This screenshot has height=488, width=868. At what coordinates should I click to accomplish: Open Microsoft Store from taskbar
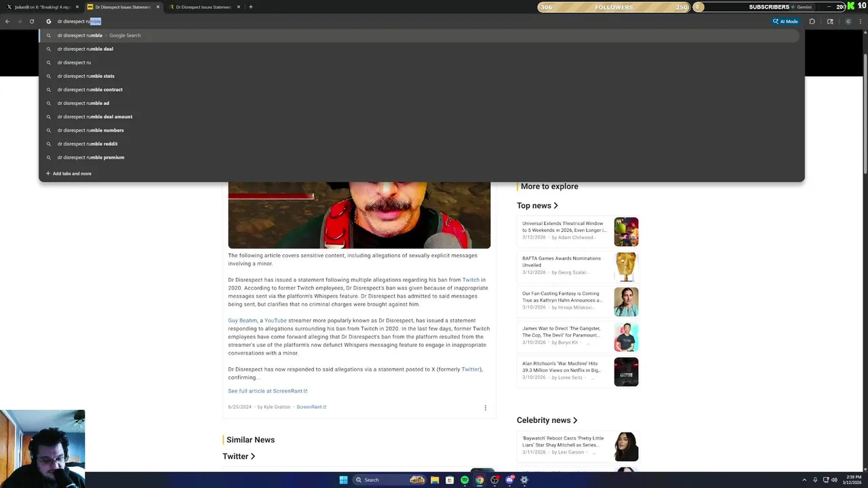450,480
